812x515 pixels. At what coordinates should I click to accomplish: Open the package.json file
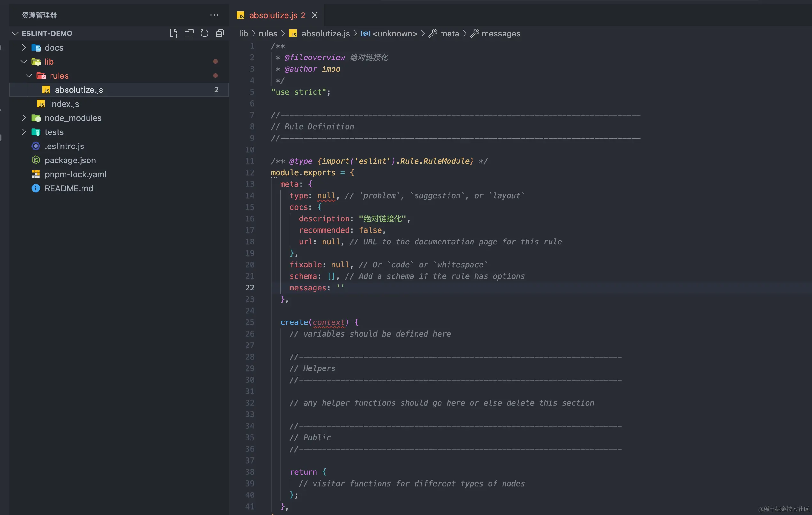coord(119,160)
